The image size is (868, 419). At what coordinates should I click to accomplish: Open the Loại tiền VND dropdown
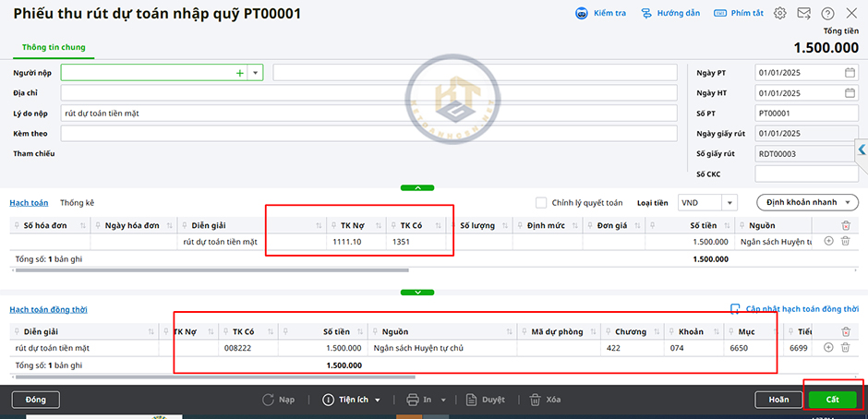tap(729, 203)
